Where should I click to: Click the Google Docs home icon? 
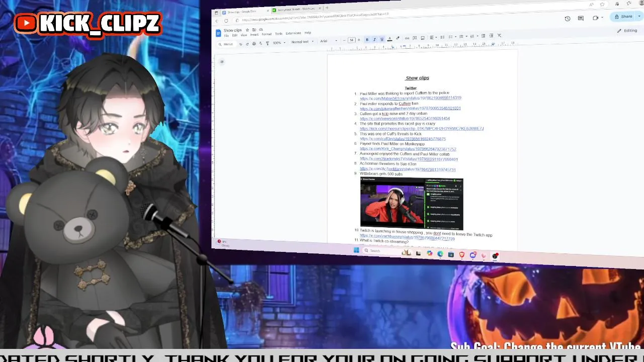pyautogui.click(x=218, y=33)
